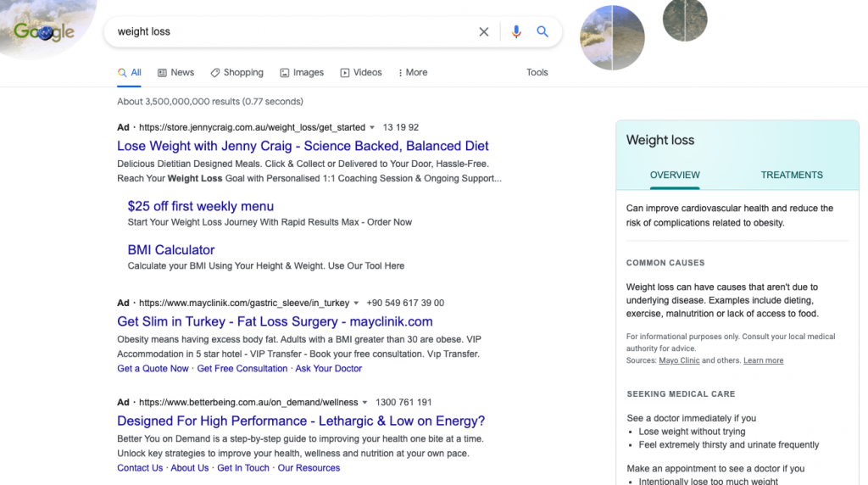Click the Jenny Craig phone number 13 19 92
Viewport: 868px width, 485px height.
click(401, 127)
